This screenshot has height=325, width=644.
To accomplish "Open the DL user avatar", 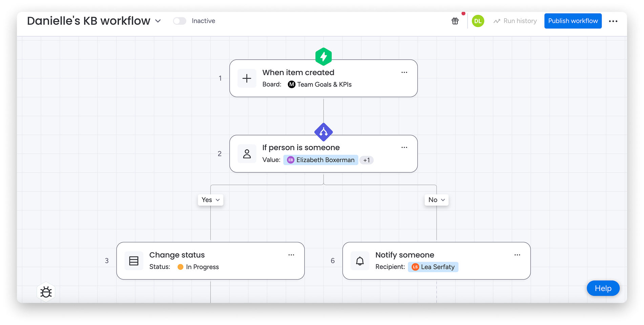I will pos(478,21).
